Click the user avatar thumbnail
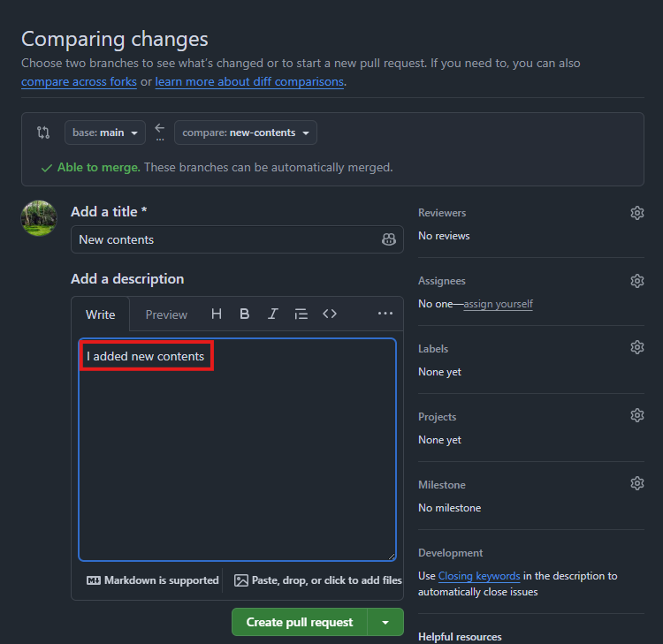This screenshot has width=663, height=644. click(x=39, y=218)
